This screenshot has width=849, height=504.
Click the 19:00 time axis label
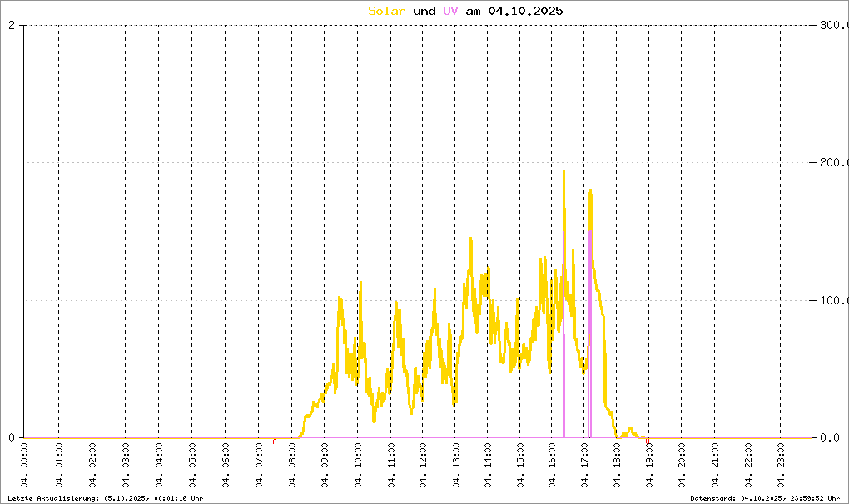(x=649, y=465)
